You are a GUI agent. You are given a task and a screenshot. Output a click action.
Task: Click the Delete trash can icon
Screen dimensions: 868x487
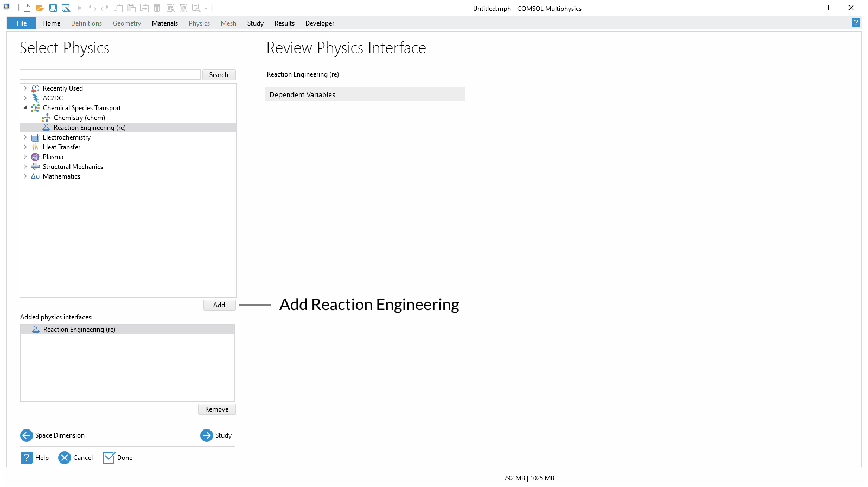157,8
